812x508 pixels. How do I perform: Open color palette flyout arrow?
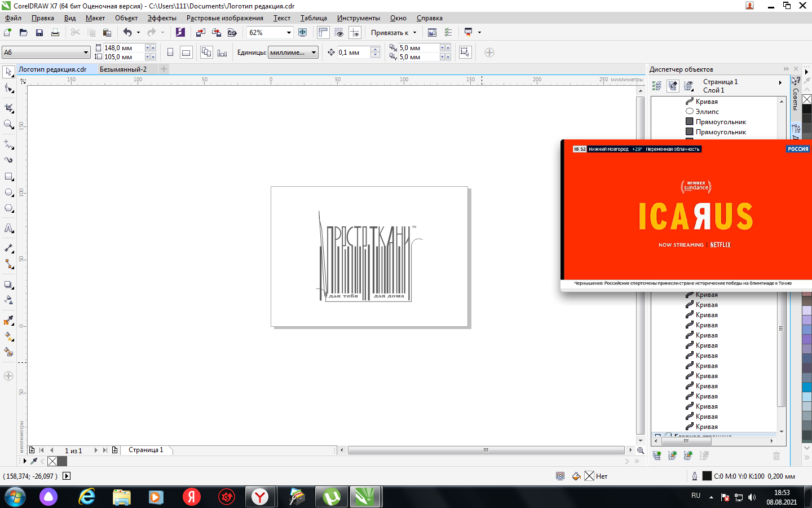pyautogui.click(x=807, y=72)
